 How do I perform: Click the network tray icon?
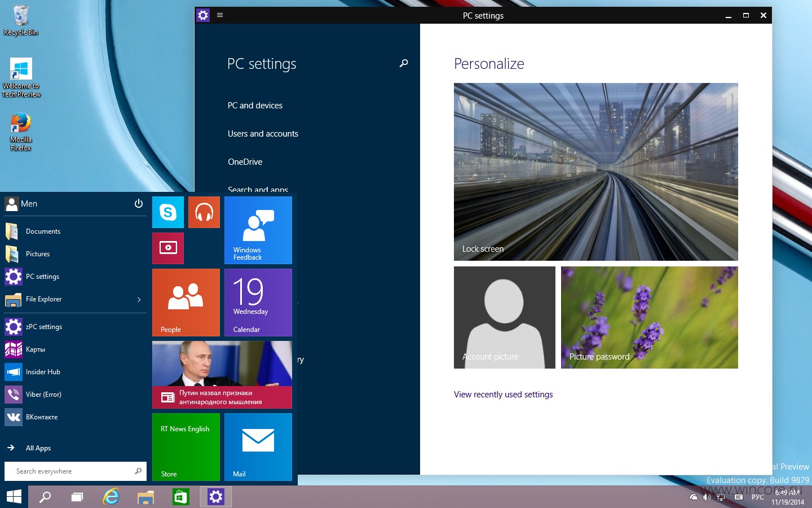tap(721, 497)
